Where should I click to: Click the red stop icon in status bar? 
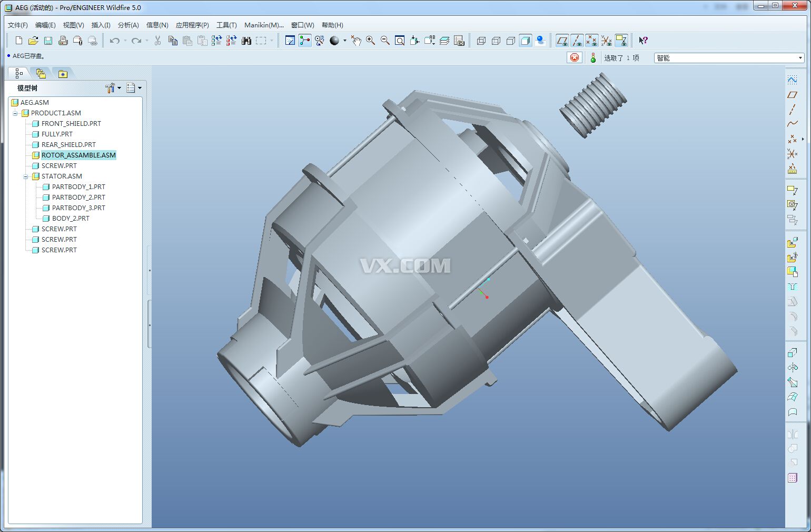(575, 57)
